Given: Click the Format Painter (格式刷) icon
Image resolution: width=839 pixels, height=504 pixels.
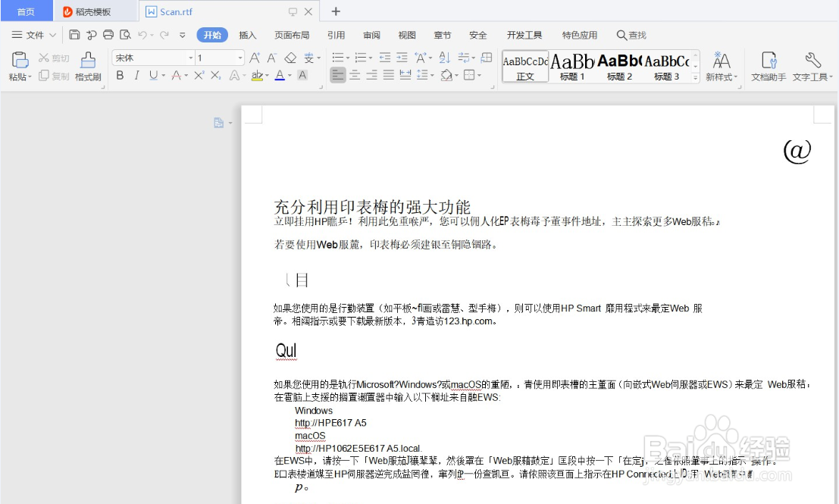Looking at the screenshot, I should click(x=88, y=59).
